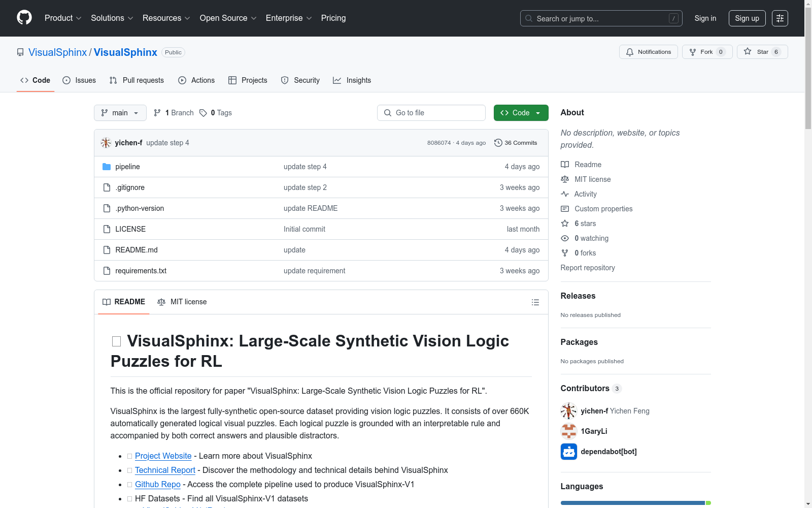Click the Notifications bell icon
Viewport: 812px width, 508px height.
pyautogui.click(x=630, y=52)
